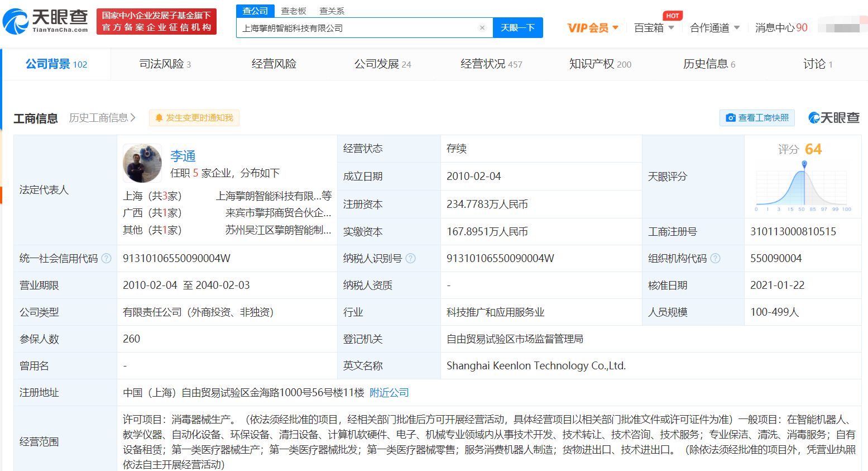Click the 核准日期 value 2021-01-22
The height and width of the screenshot is (471, 868).
pyautogui.click(x=778, y=285)
